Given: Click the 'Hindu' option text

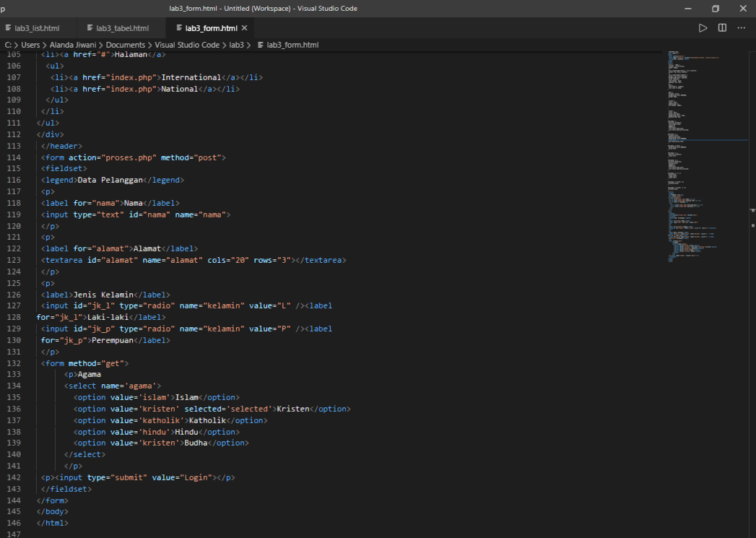Looking at the screenshot, I should point(186,432).
